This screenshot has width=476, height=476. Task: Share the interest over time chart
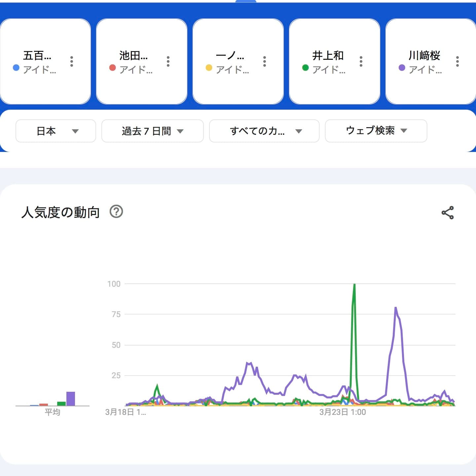[x=448, y=213]
